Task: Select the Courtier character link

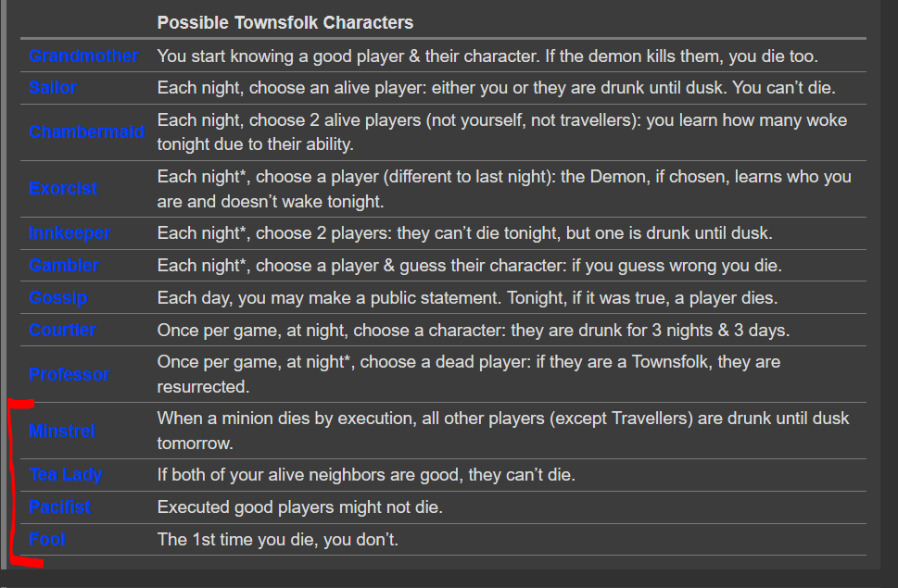Action: pos(62,330)
